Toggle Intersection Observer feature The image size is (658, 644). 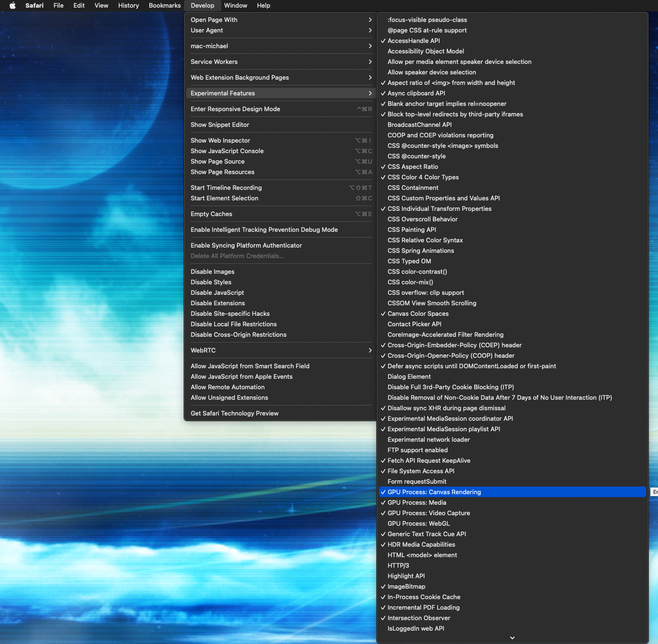coord(513,618)
